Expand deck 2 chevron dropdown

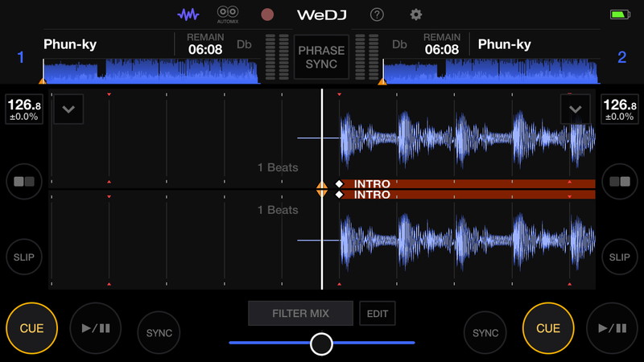(575, 109)
